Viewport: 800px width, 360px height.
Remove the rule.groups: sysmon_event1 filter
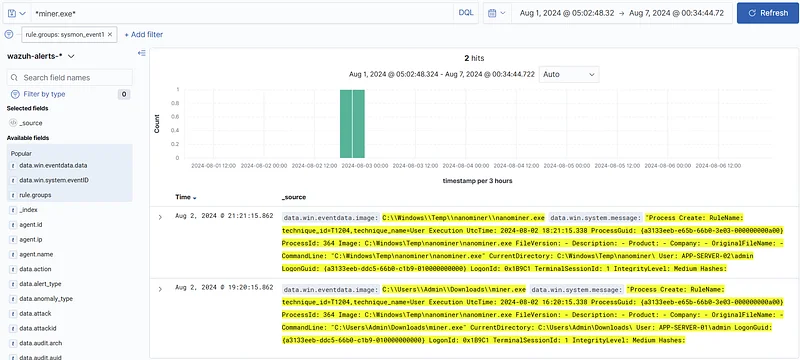click(110, 35)
